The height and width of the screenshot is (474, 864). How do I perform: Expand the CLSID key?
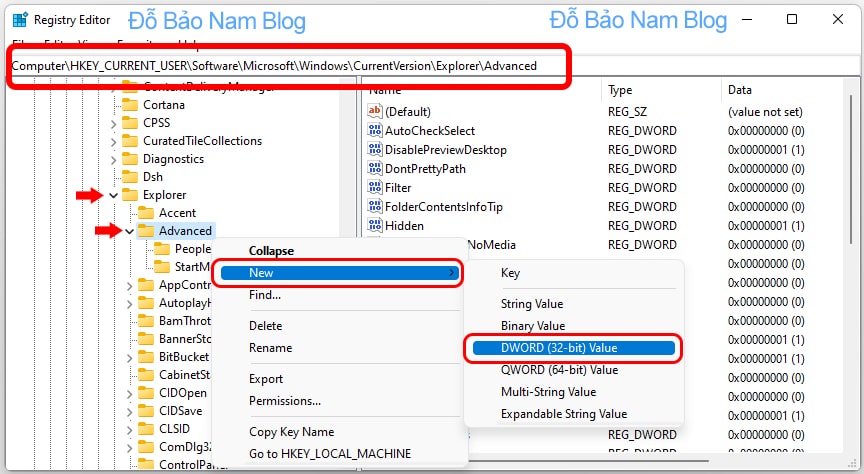(x=129, y=430)
